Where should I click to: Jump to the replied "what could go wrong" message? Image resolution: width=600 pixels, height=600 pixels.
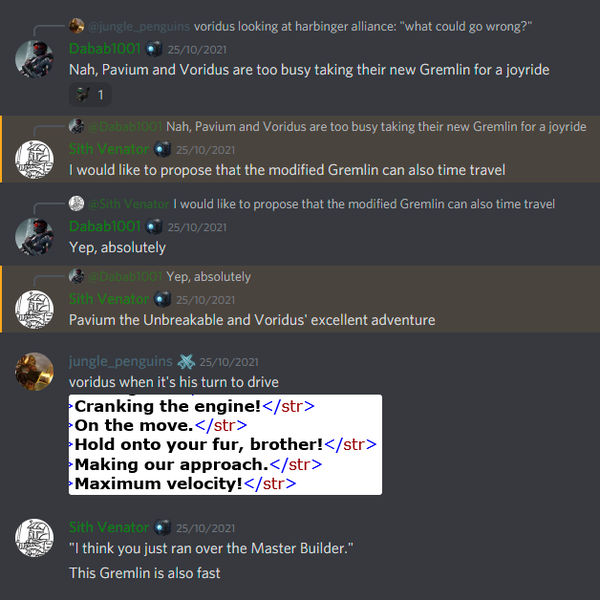[x=363, y=26]
